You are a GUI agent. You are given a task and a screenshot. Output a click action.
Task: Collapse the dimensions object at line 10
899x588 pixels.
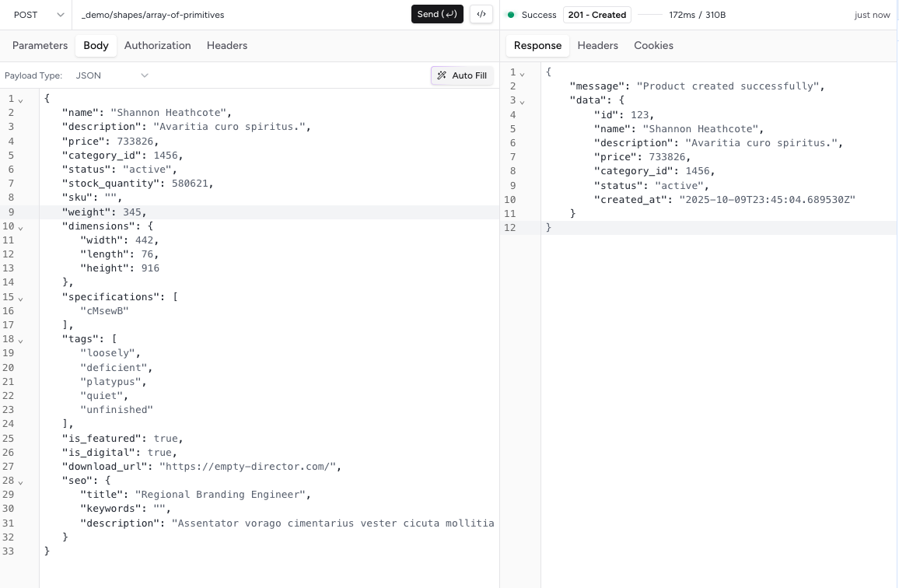21,227
